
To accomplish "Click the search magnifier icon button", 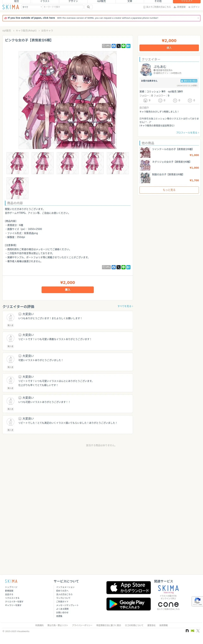I will coord(88,7).
